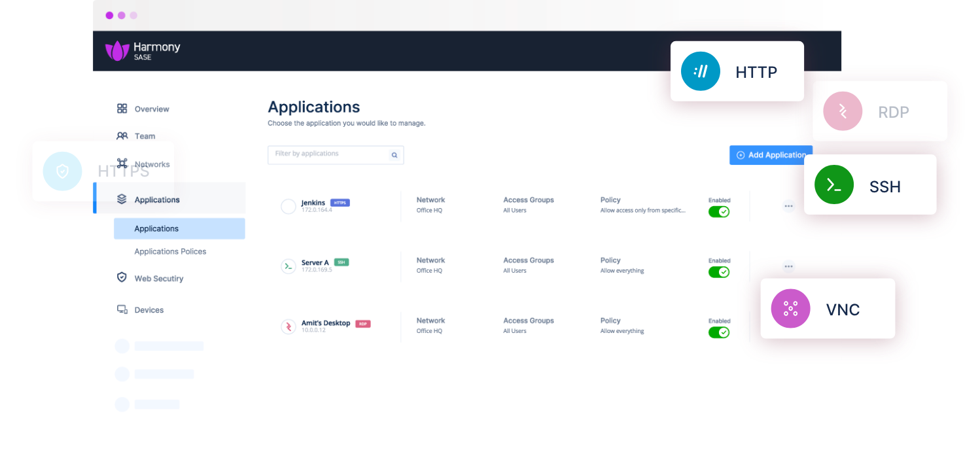Screen dimensions: 980x456
Task: Click the HTTP protocol icon
Action: click(x=700, y=71)
